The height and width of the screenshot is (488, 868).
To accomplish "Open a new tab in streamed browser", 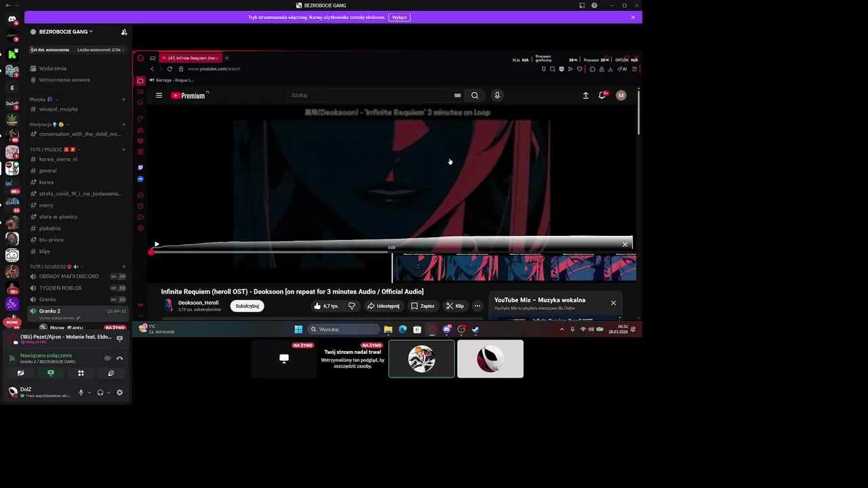I will pos(226,58).
